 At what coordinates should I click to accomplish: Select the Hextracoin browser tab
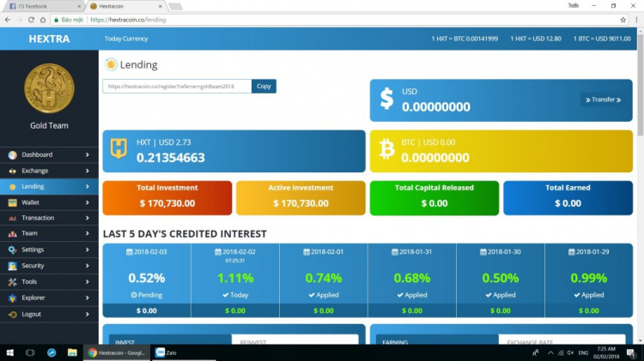(125, 6)
